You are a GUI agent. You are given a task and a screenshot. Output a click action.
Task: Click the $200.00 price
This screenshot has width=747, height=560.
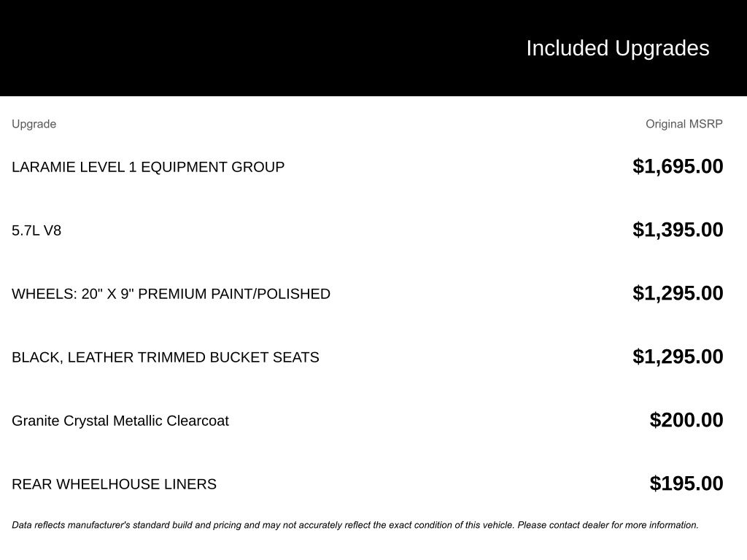[686, 420]
